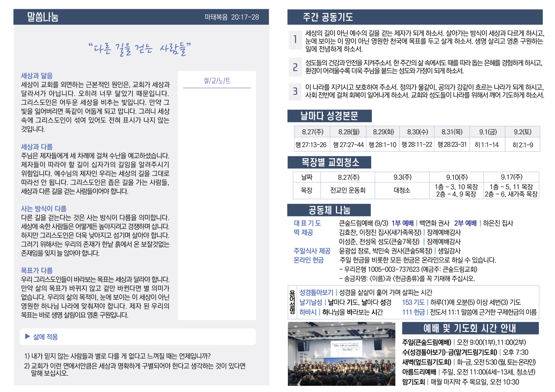Click the congregation group photo
The height and width of the screenshot is (392, 555).
pos(341,354)
